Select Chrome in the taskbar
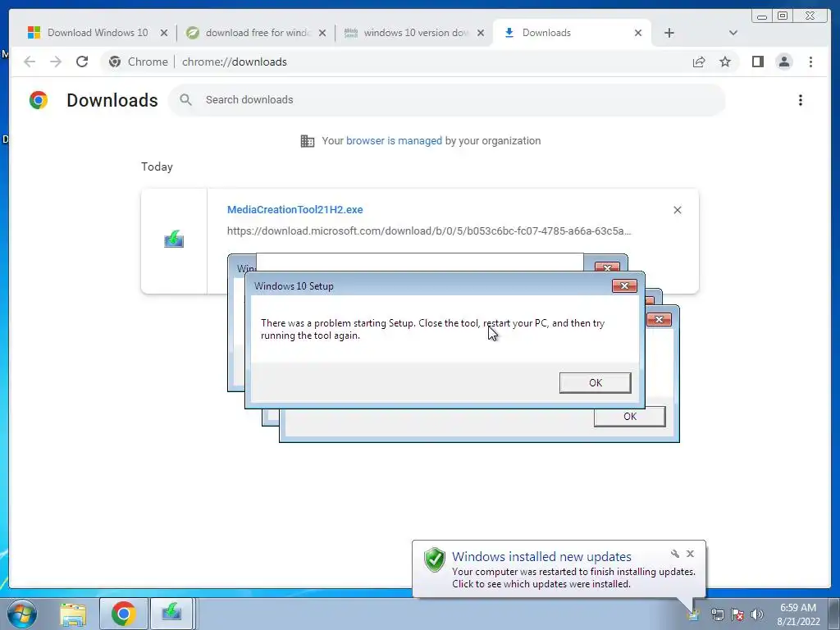 123,614
